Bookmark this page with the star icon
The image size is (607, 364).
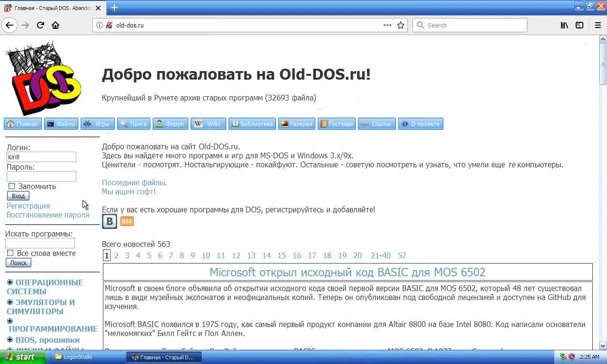coord(401,25)
